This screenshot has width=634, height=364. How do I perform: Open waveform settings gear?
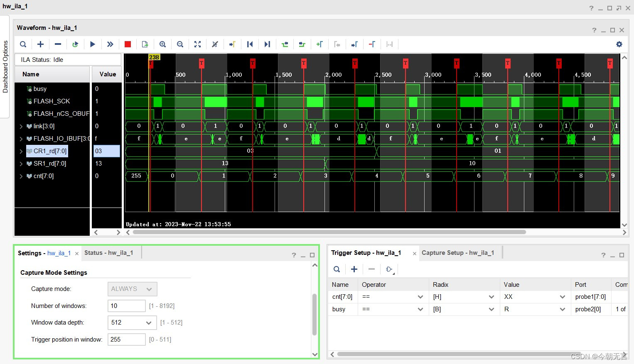pos(619,44)
